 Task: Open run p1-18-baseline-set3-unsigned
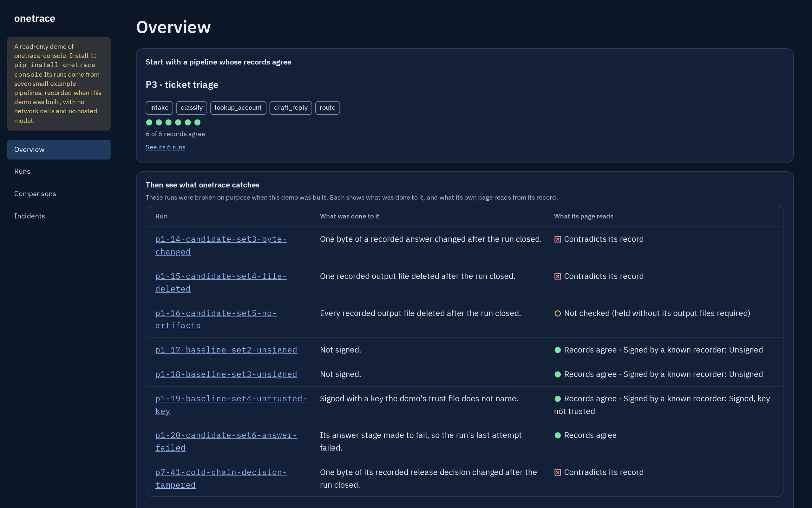click(x=226, y=374)
